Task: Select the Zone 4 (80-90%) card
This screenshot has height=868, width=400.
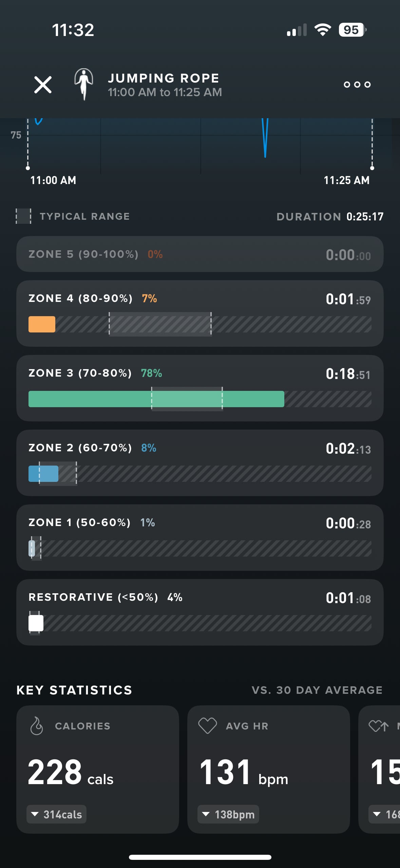Action: 200,313
